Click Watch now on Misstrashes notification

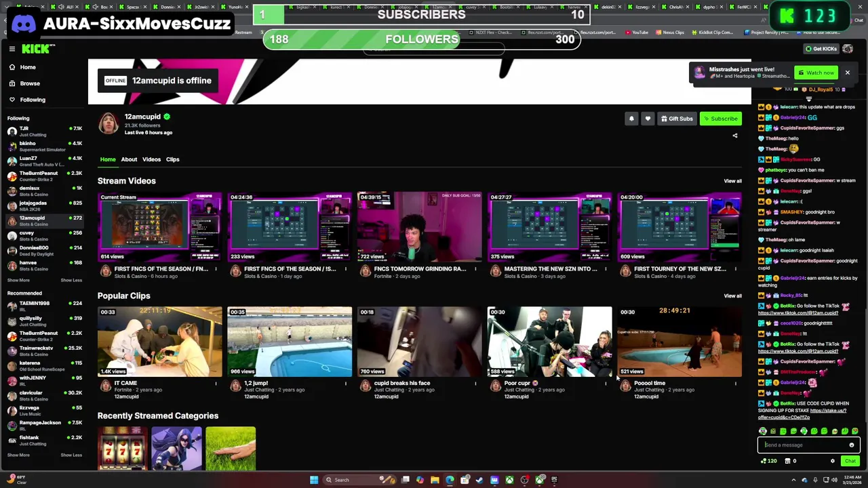tap(816, 73)
